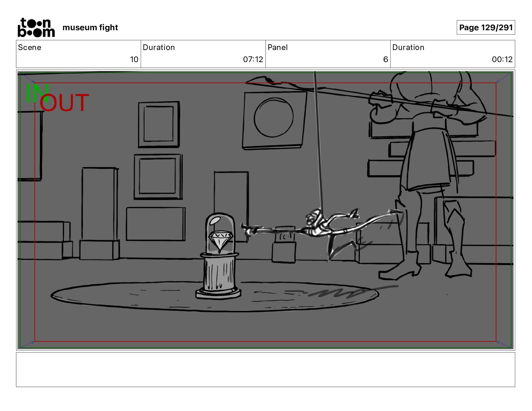Image resolution: width=532 pixels, height=411 pixels.
Task: Select the scene number value 10
Action: pos(134,59)
